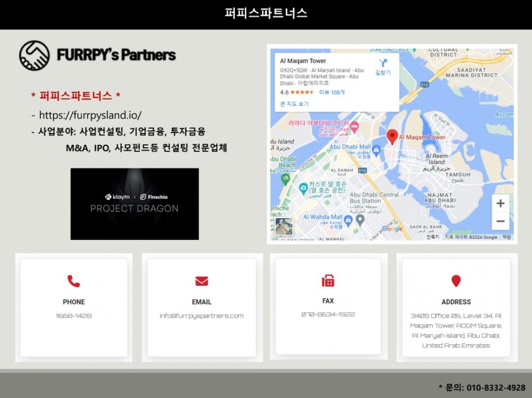Open the '리뷰 108개' reviews link

(x=332, y=92)
